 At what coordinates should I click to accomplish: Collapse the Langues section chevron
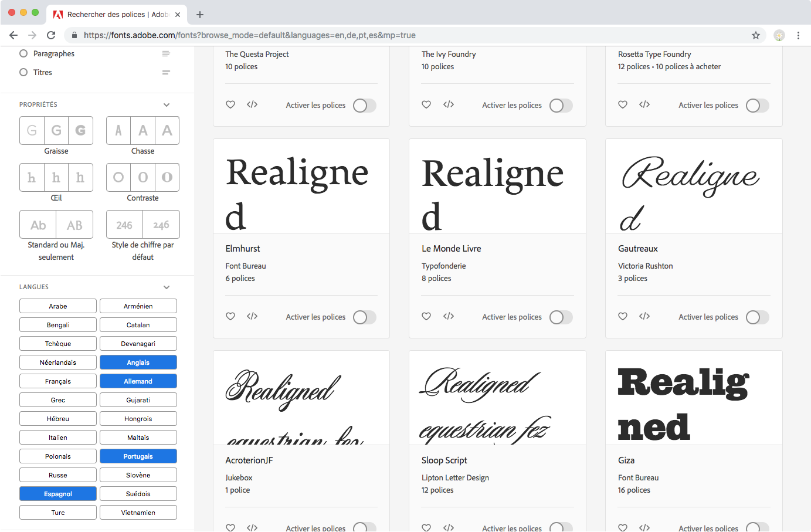[x=167, y=287]
